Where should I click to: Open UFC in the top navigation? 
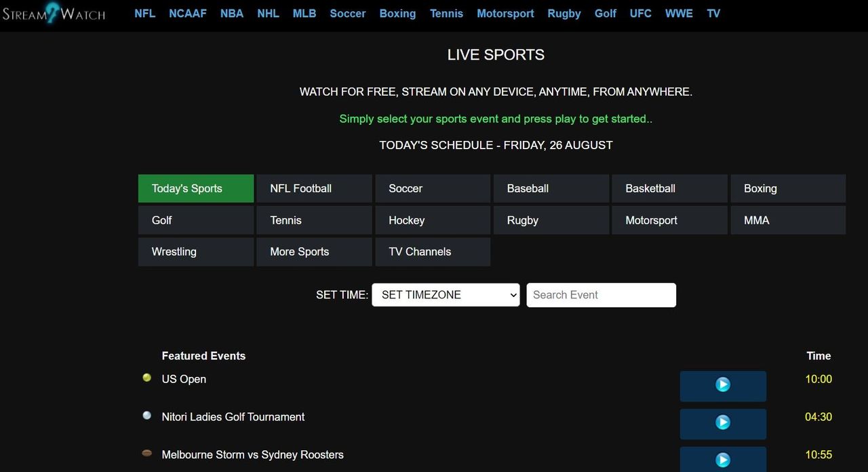tap(641, 14)
